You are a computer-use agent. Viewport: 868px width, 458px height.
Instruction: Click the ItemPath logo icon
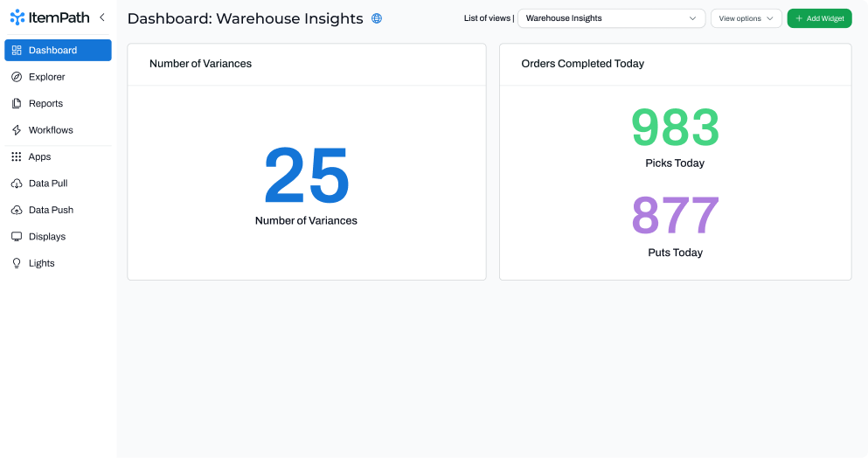click(x=17, y=17)
